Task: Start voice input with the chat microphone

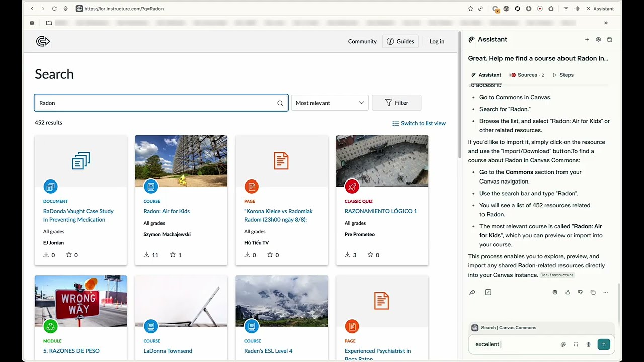Action: click(588, 344)
